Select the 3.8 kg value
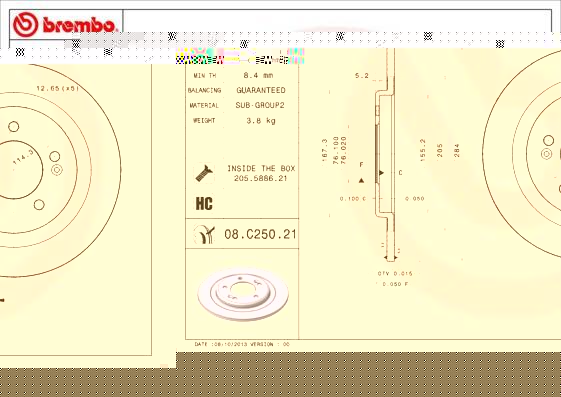The width and height of the screenshot is (561, 397). coord(261,121)
